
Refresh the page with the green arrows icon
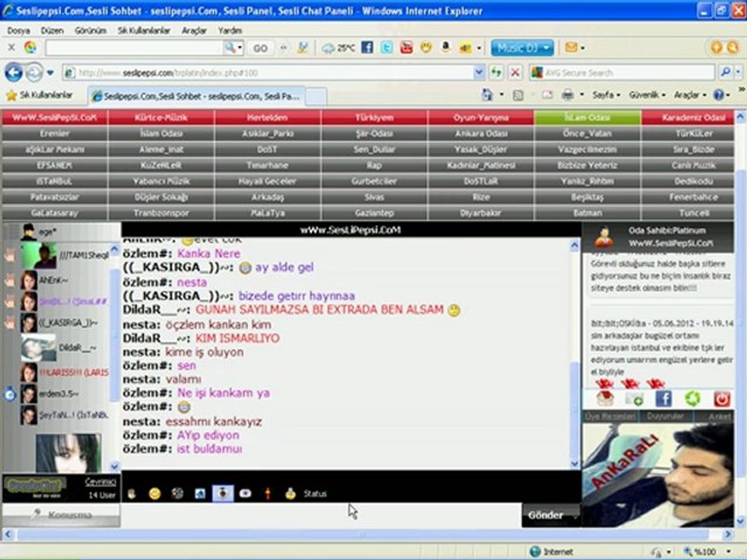[496, 72]
